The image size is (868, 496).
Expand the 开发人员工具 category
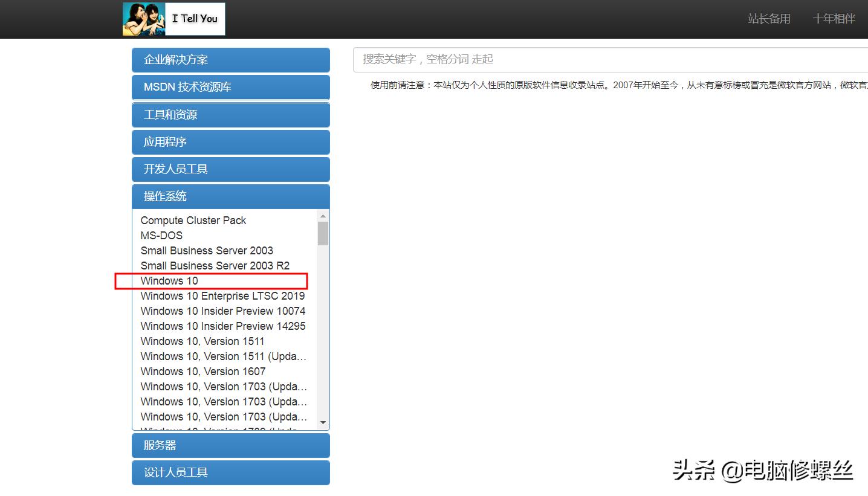click(x=230, y=169)
